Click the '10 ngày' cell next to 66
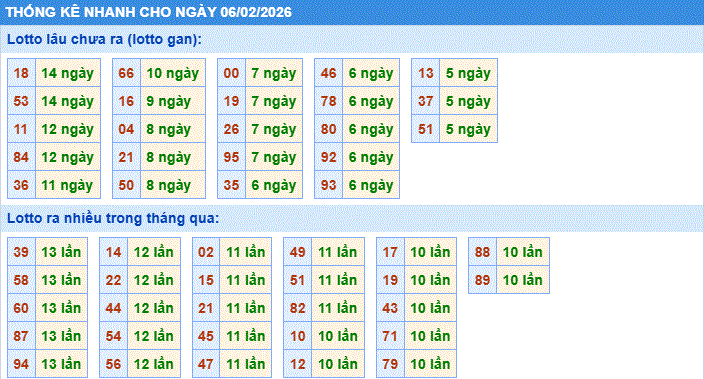 click(x=173, y=73)
